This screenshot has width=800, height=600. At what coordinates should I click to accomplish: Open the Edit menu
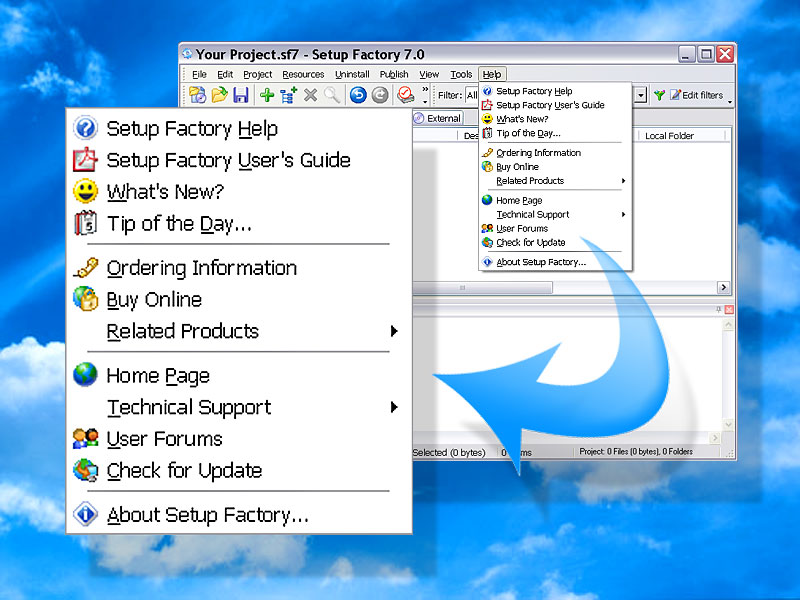[x=225, y=74]
